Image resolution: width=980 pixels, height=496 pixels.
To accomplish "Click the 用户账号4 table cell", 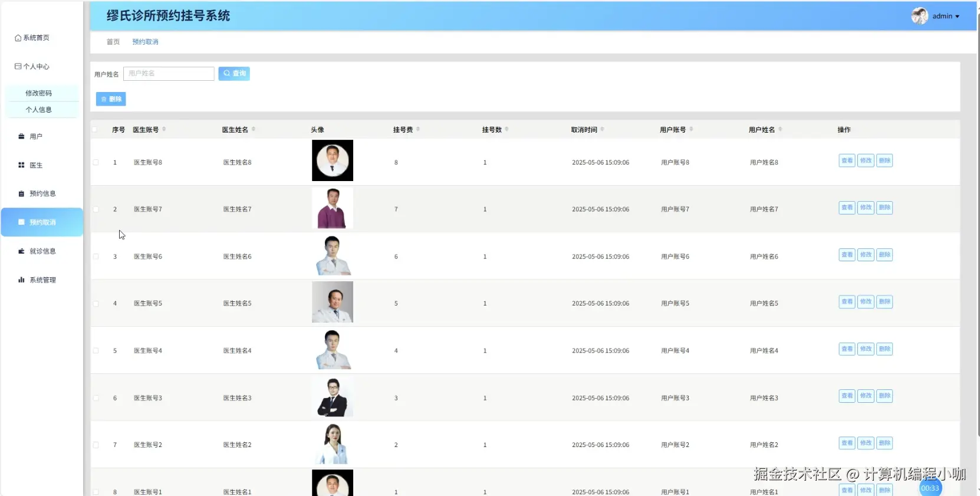I will 675,350.
